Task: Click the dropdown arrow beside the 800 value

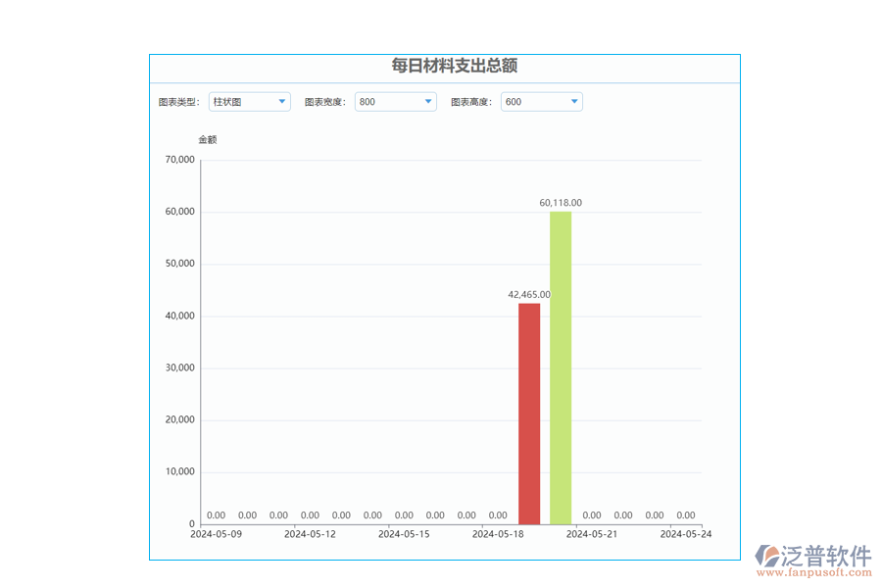Action: point(428,101)
